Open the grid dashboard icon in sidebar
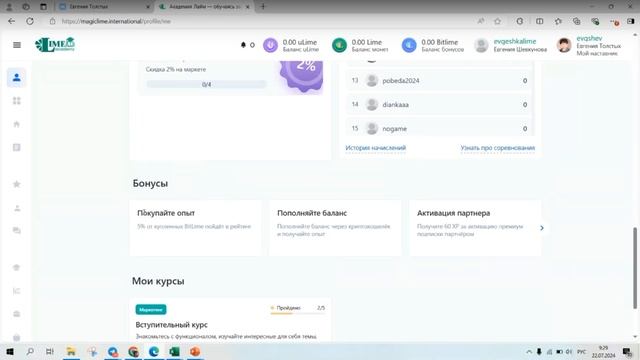This screenshot has height=360, width=640. [17, 101]
